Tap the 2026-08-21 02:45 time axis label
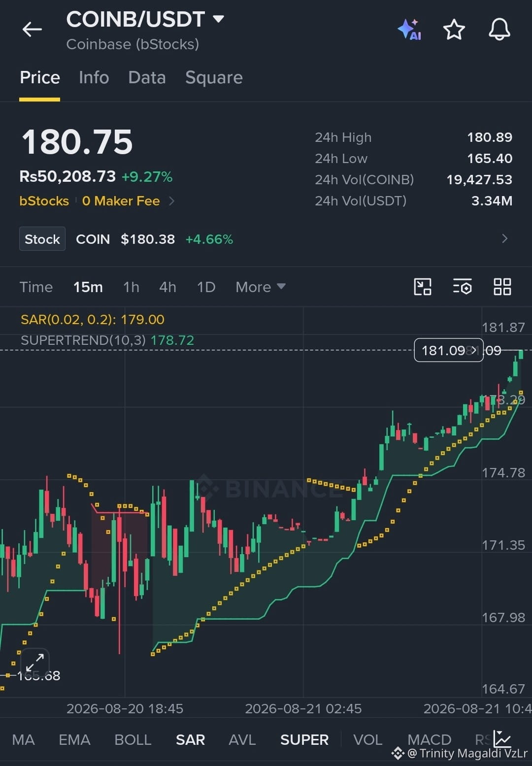Screen dimensions: 532x766 303,708
